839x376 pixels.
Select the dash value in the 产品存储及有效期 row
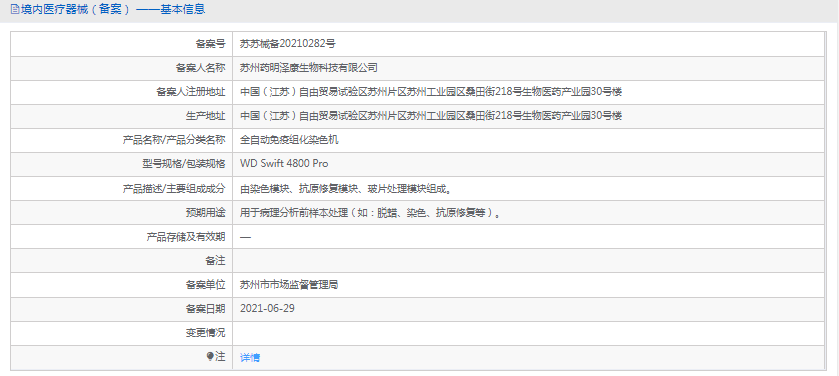click(x=245, y=237)
